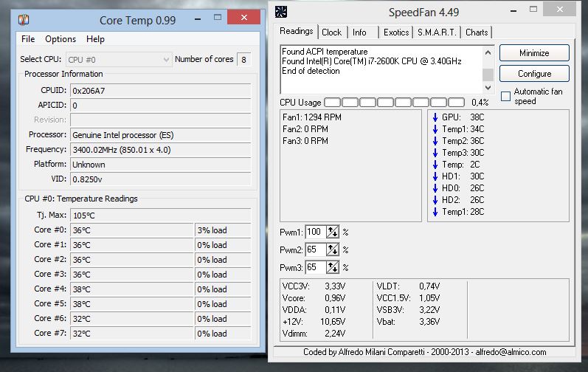Click the CPUID field 0x206A7
This screenshot has width=588, height=372.
[161, 91]
